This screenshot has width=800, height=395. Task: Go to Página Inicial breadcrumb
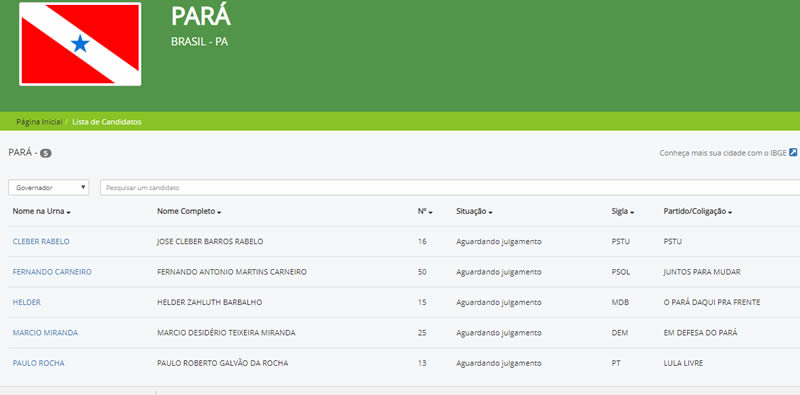tap(39, 122)
